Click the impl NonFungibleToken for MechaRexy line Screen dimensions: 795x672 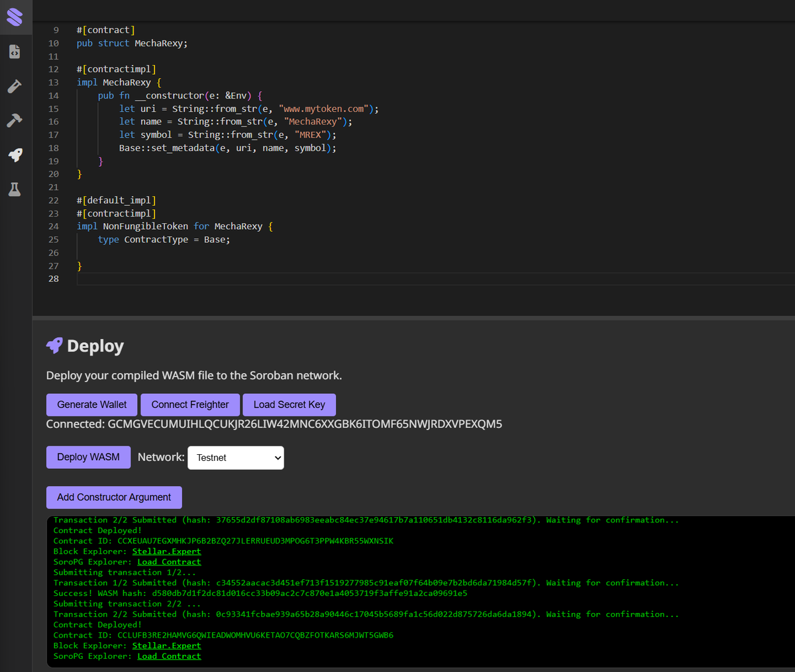click(175, 226)
